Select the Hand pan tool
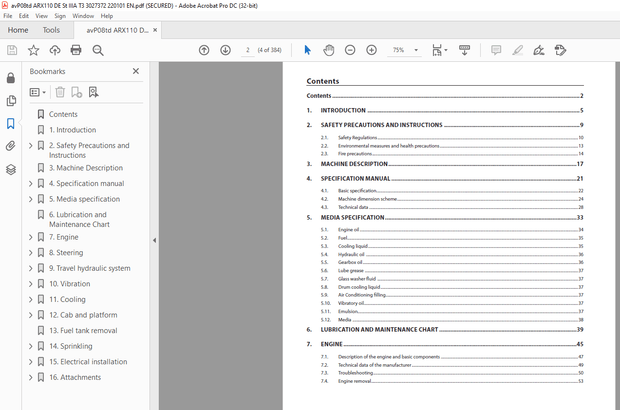The image size is (620, 410). [329, 50]
